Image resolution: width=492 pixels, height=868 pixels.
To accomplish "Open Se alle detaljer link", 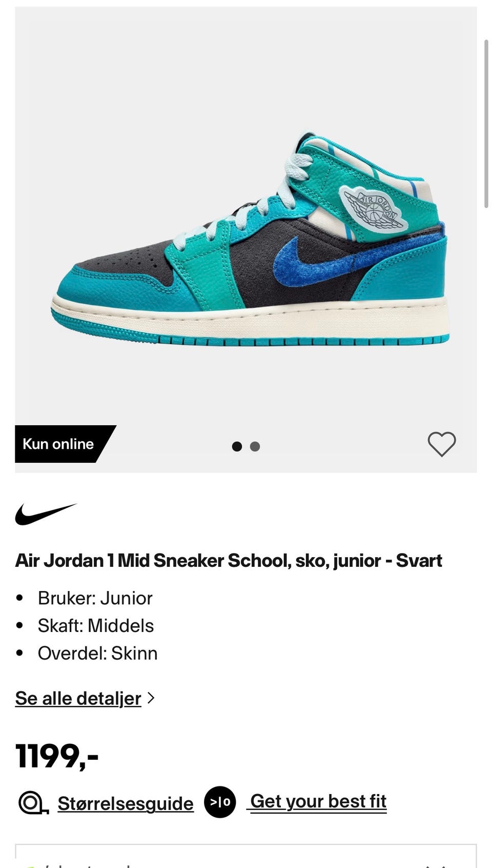I will (x=78, y=698).
